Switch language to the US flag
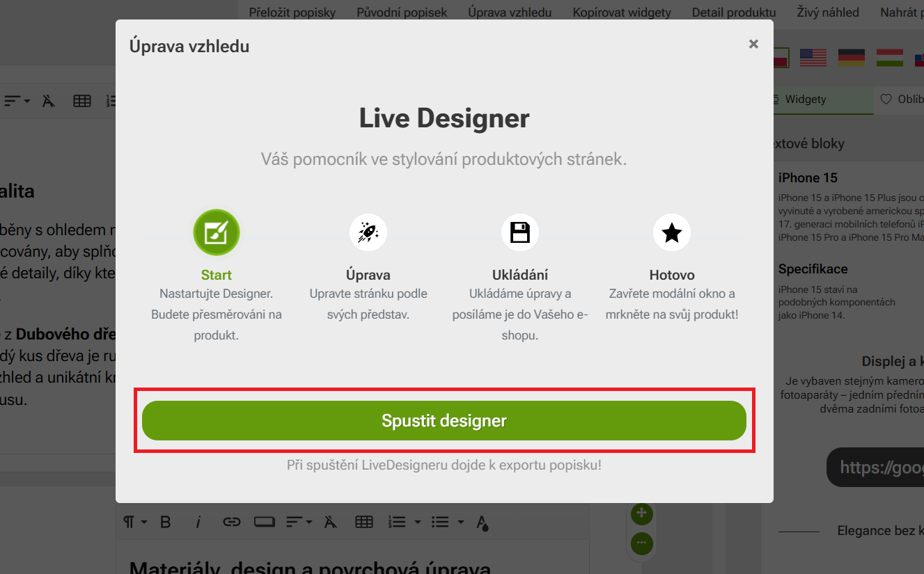 pyautogui.click(x=813, y=58)
